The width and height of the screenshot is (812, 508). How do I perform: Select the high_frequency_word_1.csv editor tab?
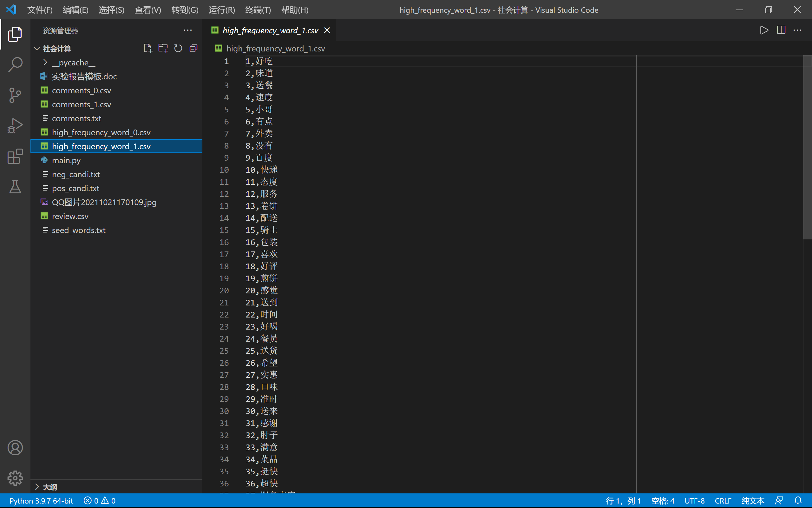269,30
